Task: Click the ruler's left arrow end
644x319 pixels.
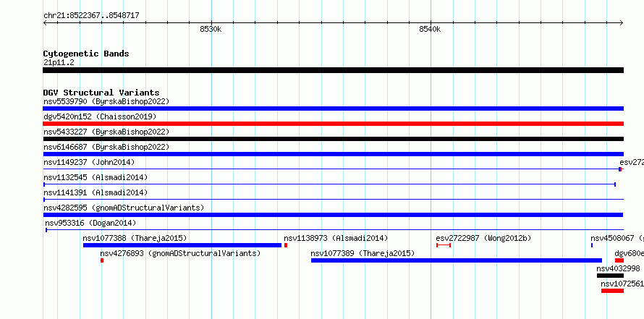Action: click(45, 22)
